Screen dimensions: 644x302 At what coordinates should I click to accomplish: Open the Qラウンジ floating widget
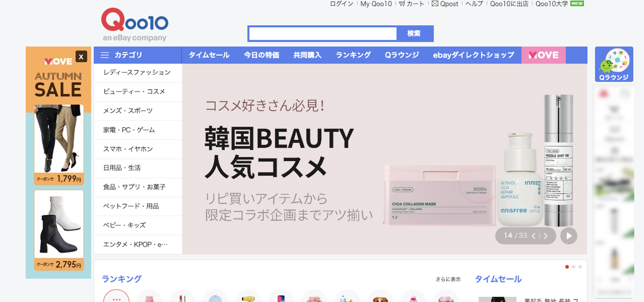[x=614, y=64]
